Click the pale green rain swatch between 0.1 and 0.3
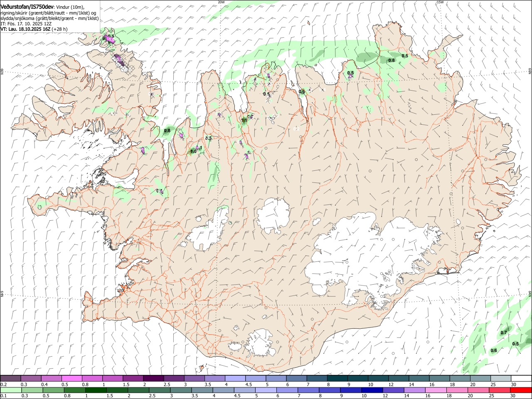 point(11,390)
